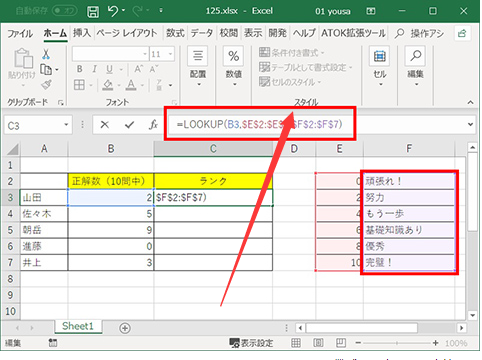Open the Clipboard group dialog launcher
Screen dimensions: 482x360
click(60, 103)
